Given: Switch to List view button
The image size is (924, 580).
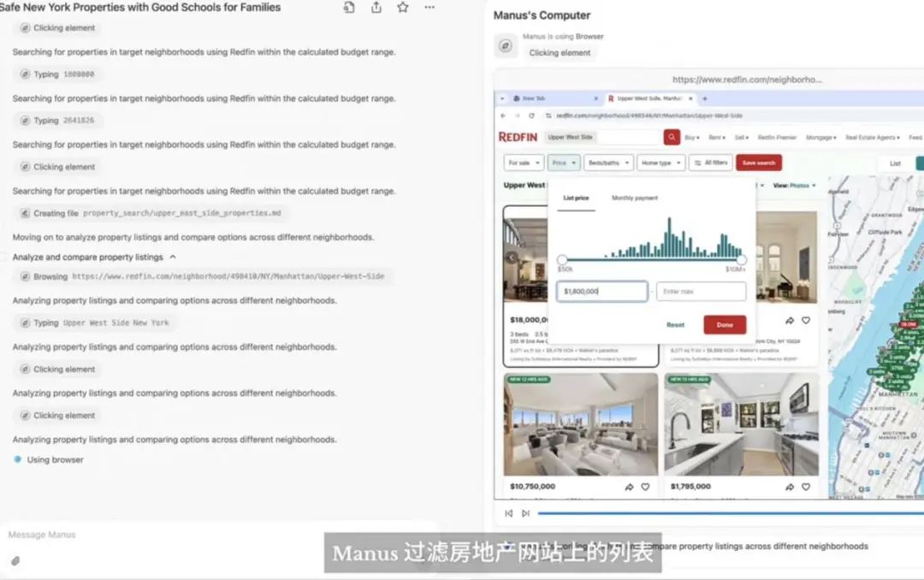Looking at the screenshot, I should [x=895, y=163].
